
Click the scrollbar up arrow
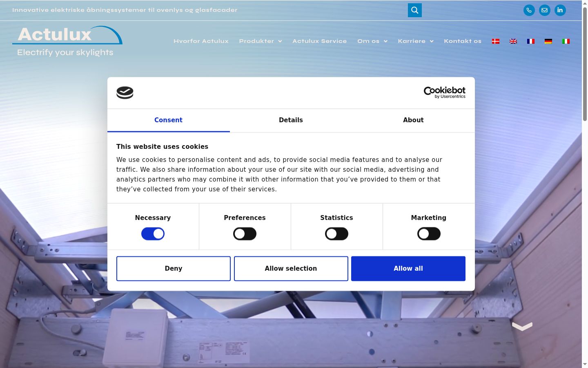585,3
